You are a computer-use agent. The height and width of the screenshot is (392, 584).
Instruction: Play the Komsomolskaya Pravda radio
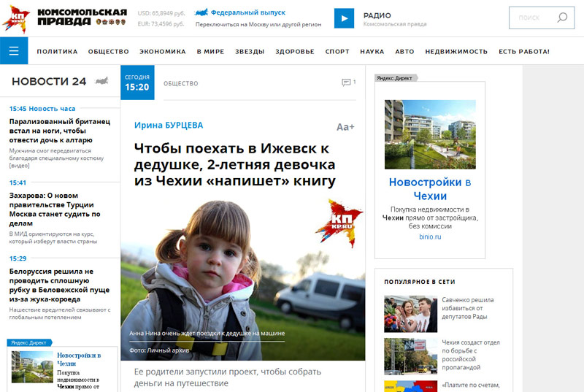pyautogui.click(x=344, y=18)
